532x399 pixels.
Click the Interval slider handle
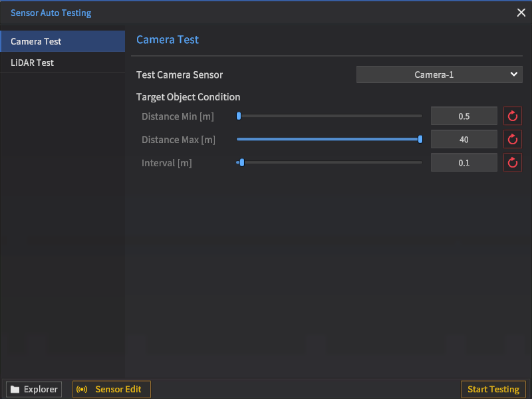click(x=241, y=163)
